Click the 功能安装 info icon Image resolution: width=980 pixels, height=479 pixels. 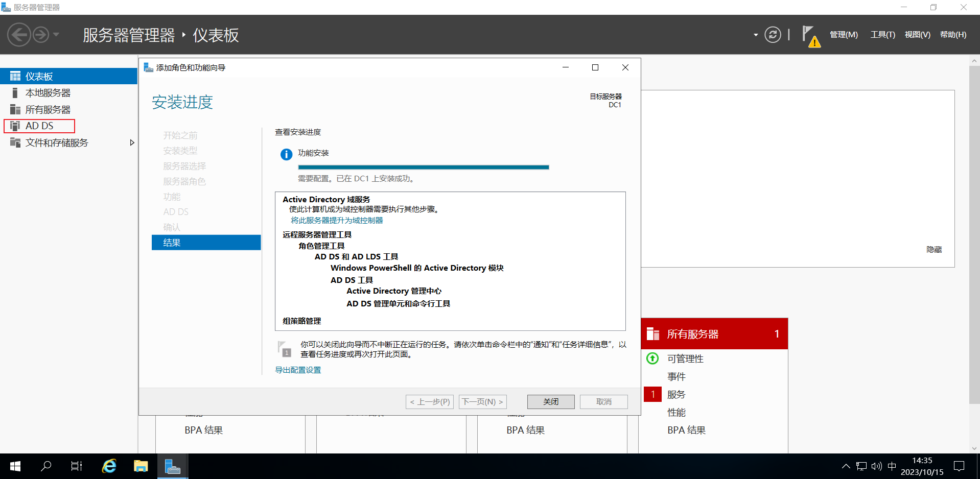(287, 154)
